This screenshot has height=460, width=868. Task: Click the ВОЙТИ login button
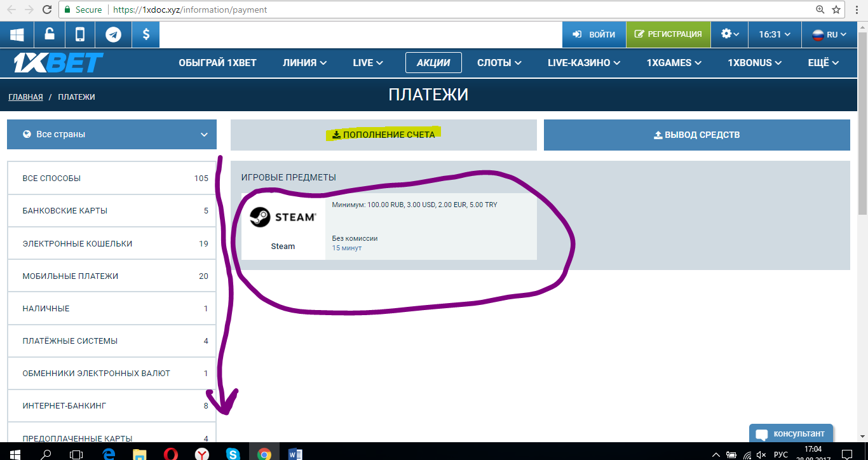(593, 34)
